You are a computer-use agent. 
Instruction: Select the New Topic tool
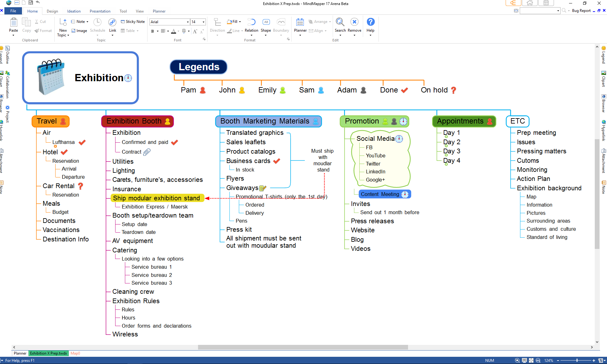coord(63,27)
